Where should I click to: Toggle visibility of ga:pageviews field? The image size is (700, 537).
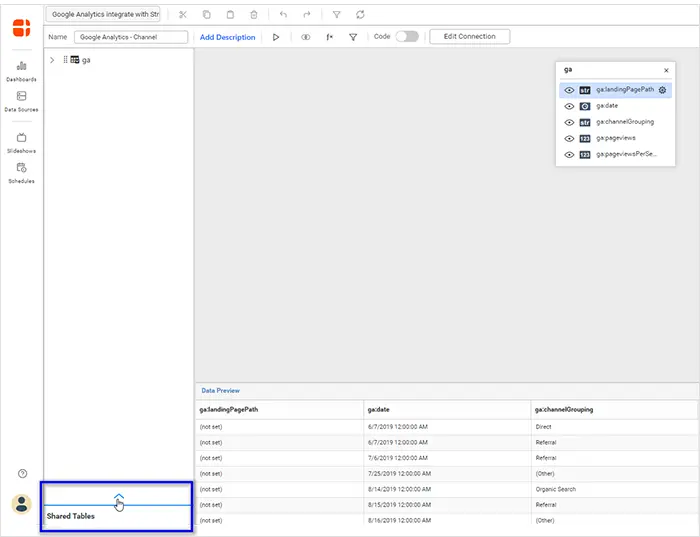pos(569,138)
